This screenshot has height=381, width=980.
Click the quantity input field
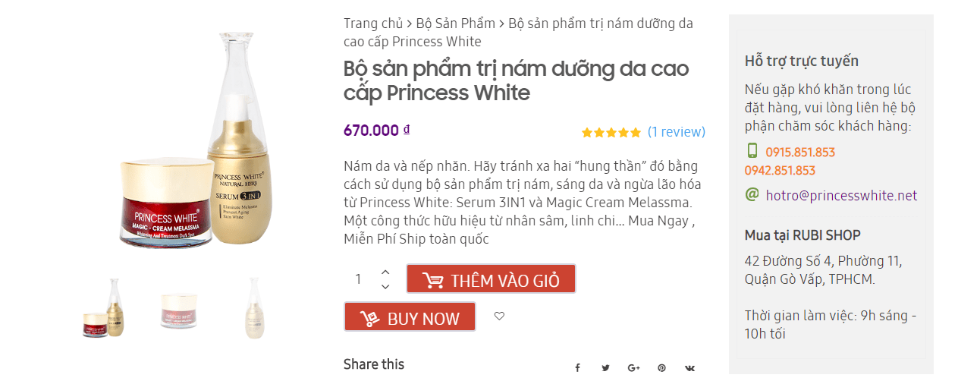coord(359,279)
